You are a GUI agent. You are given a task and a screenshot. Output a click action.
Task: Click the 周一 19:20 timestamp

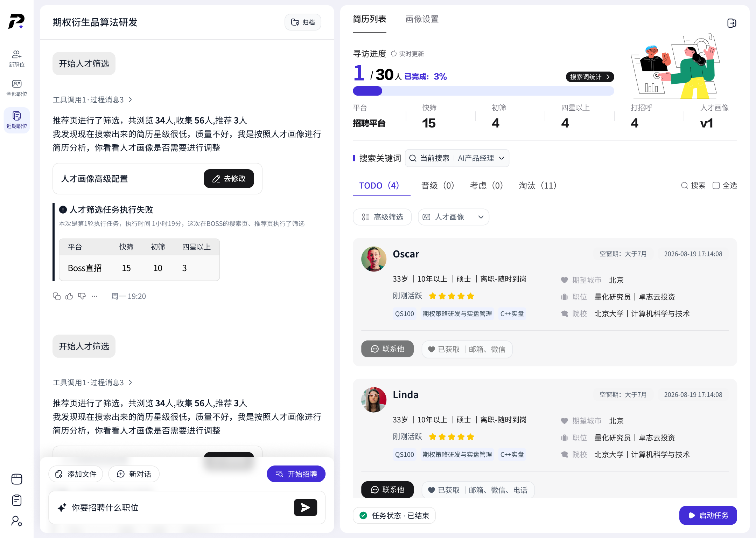[128, 296]
